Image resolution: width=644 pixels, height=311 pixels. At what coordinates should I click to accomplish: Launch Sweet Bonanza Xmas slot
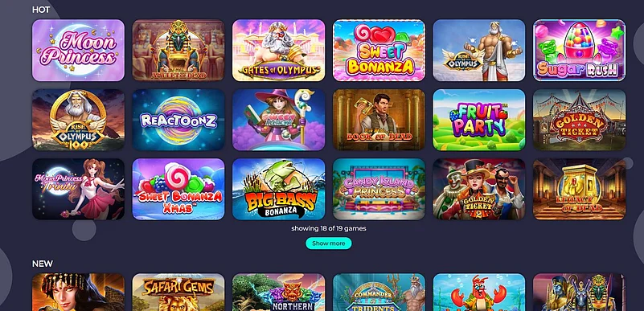click(178, 189)
